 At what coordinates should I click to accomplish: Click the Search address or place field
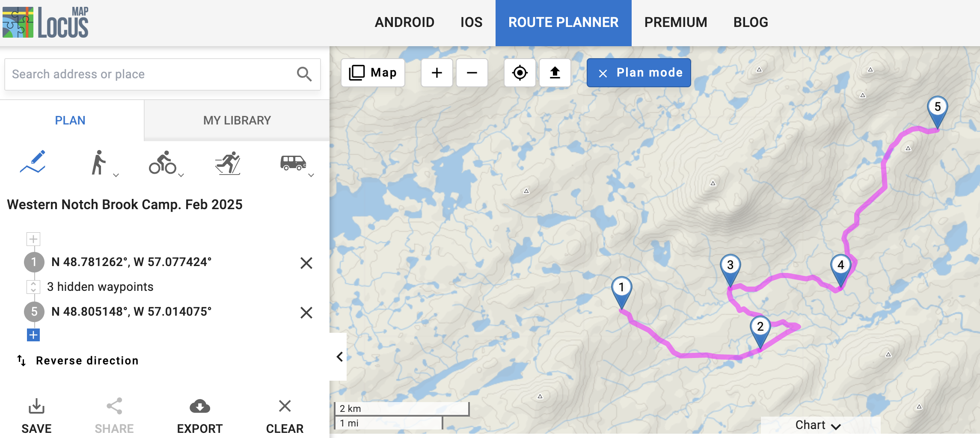pyautogui.click(x=150, y=74)
